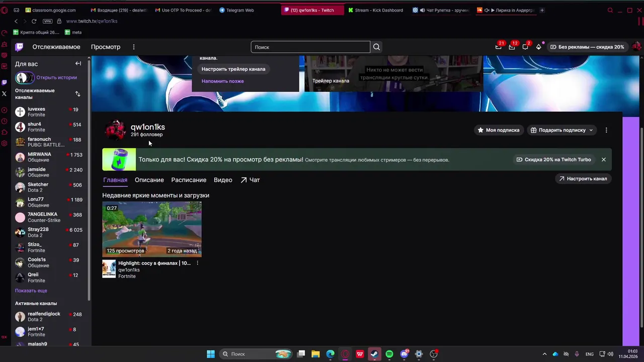644x362 pixels.
Task: Open Spotify from the taskbar
Action: point(389,354)
